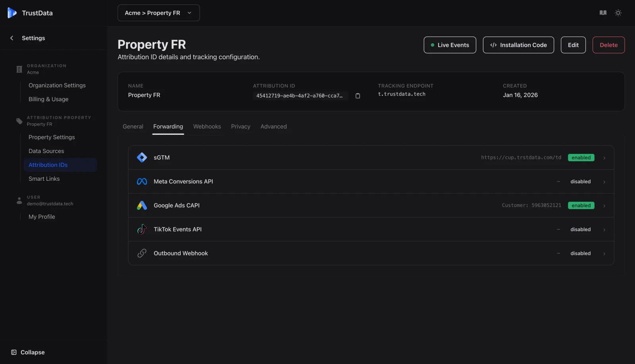Open Smart Links page
Image resolution: width=635 pixels, height=364 pixels.
pyautogui.click(x=44, y=179)
